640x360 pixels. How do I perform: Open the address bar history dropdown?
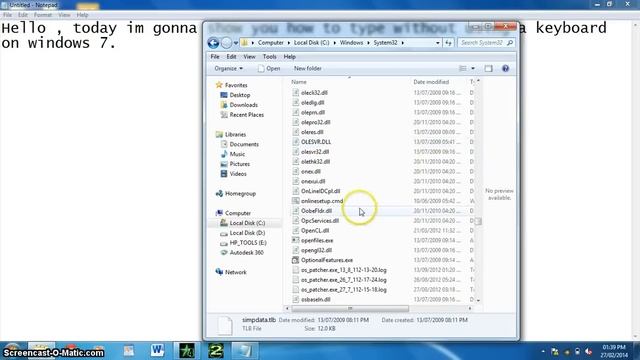(x=438, y=42)
